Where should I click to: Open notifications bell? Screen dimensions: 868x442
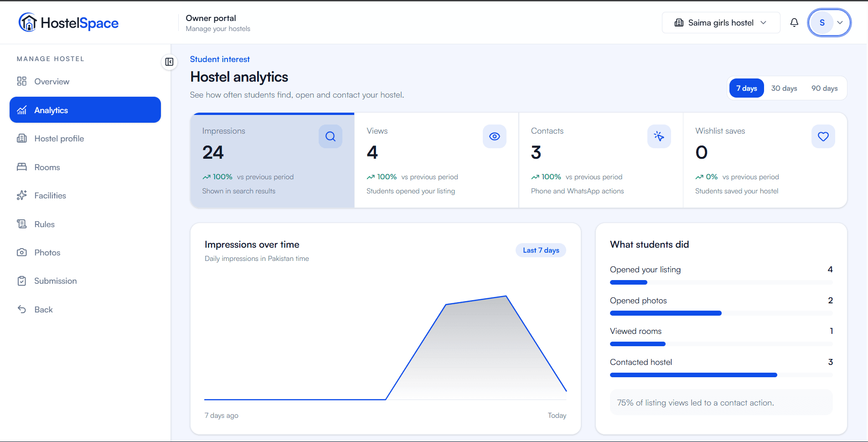[x=794, y=22]
